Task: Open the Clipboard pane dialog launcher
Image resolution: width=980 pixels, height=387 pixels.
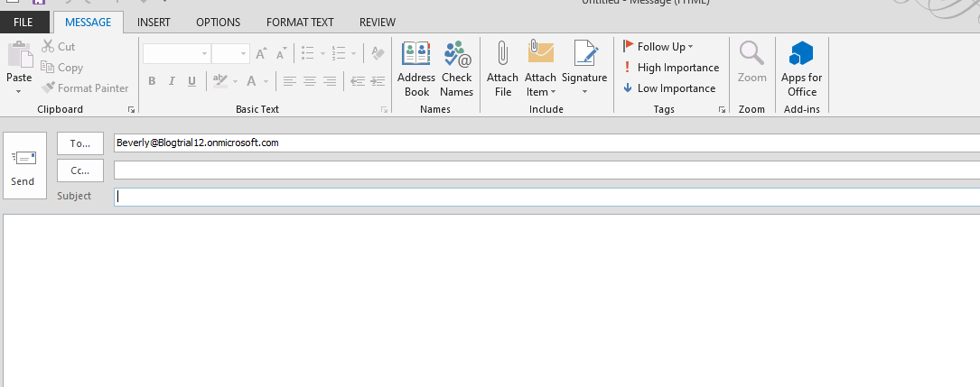Action: point(131,109)
